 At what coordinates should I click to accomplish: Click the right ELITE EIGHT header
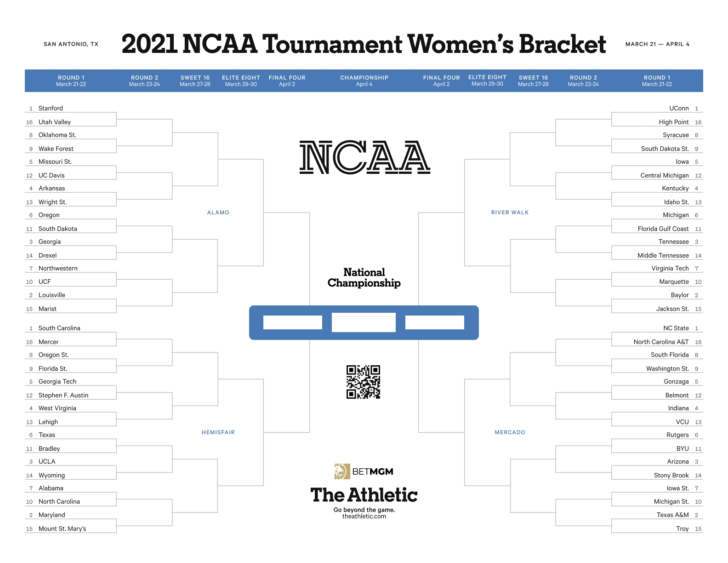click(487, 80)
